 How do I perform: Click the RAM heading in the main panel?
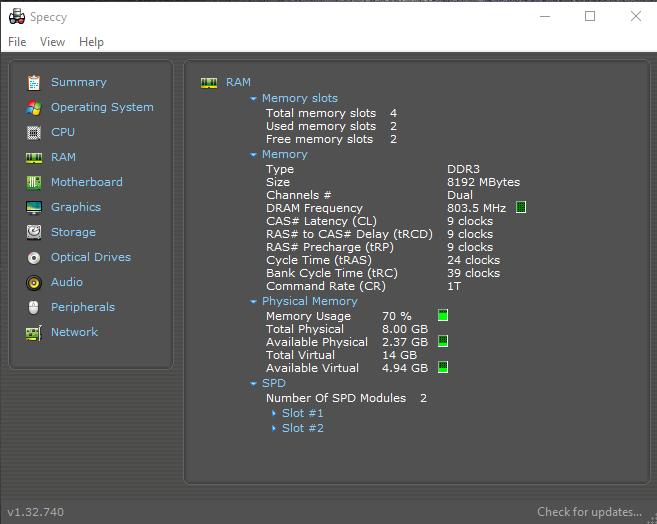point(238,82)
